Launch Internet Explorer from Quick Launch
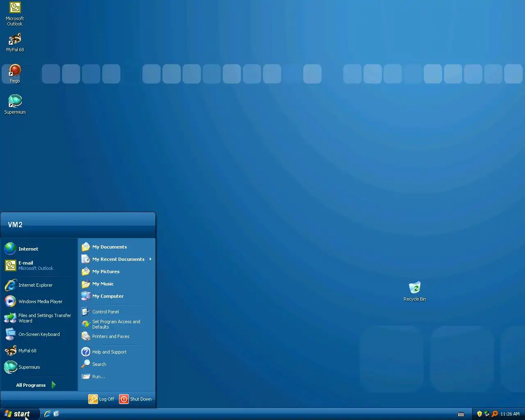This screenshot has width=525, height=420. (47, 414)
